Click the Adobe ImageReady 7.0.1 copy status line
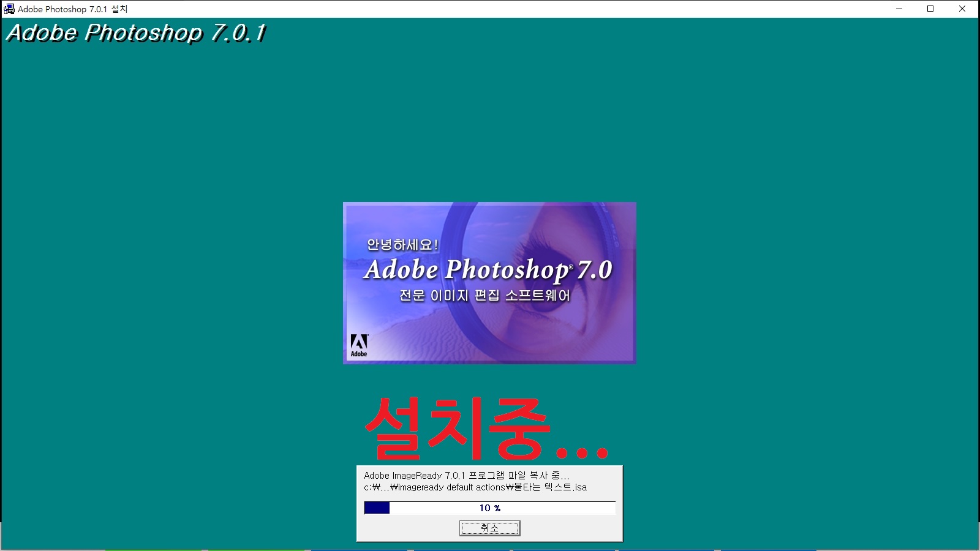Screen dimensions: 980x551 [x=467, y=475]
